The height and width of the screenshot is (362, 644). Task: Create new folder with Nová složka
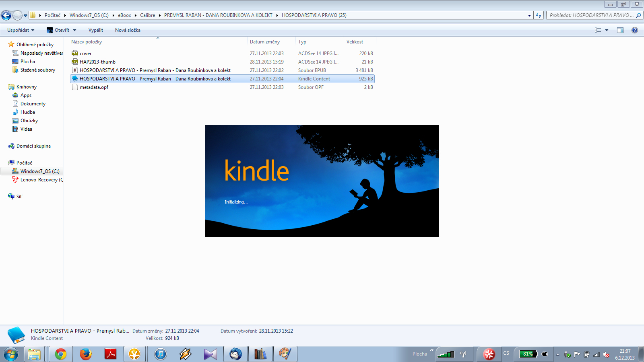[x=128, y=30]
